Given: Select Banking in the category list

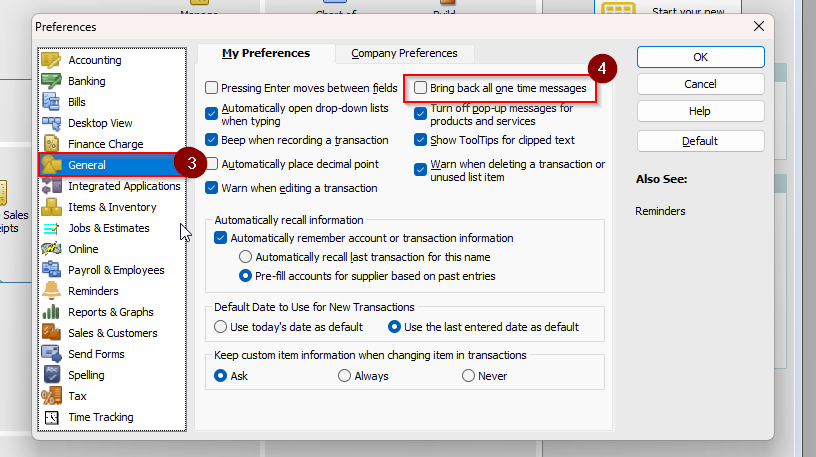Looking at the screenshot, I should point(86,81).
